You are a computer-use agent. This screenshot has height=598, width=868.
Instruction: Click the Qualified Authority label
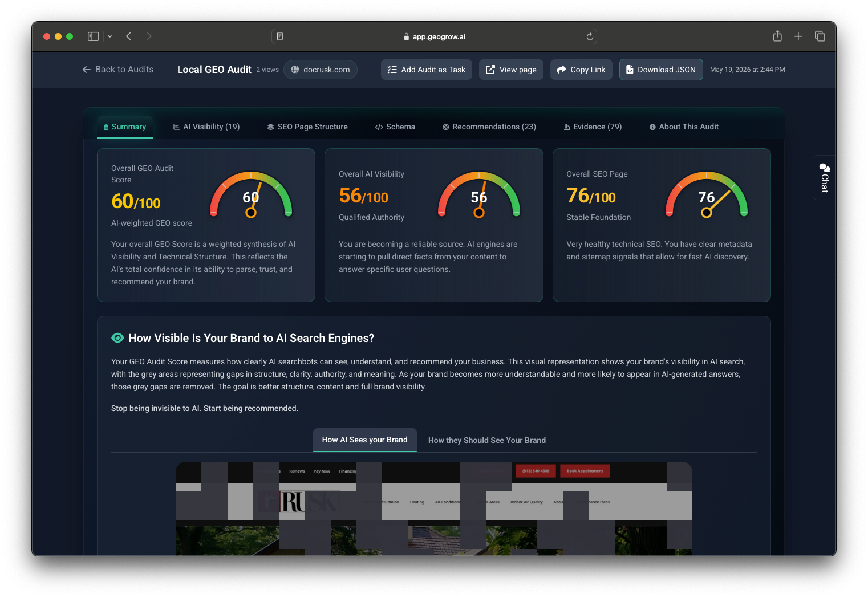pyautogui.click(x=371, y=217)
